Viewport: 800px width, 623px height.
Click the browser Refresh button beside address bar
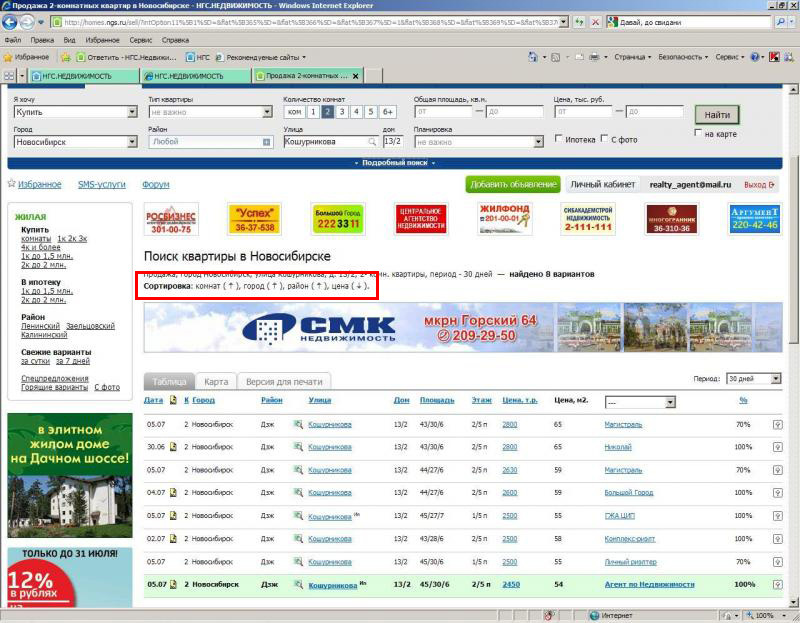point(578,21)
